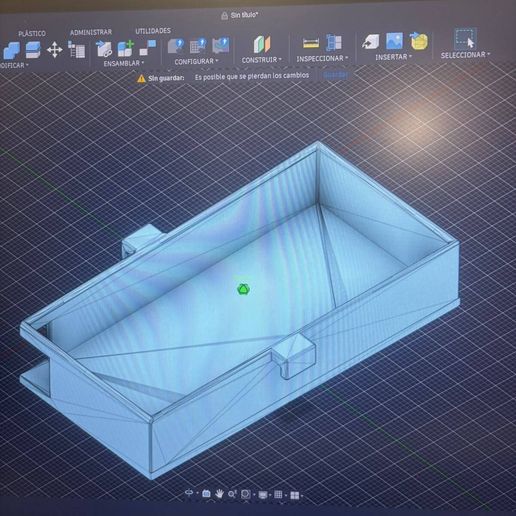Create new component with green plus icon
This screenshot has width=516, height=516.
[125, 48]
